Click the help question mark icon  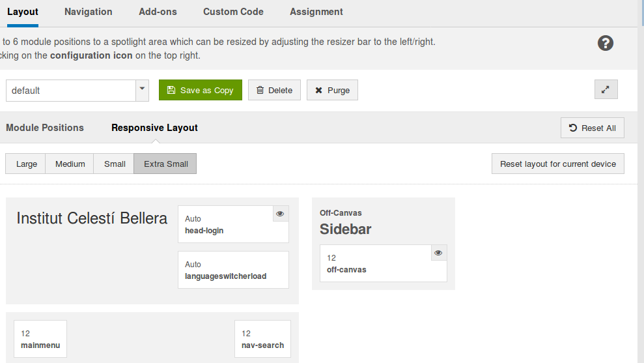606,44
